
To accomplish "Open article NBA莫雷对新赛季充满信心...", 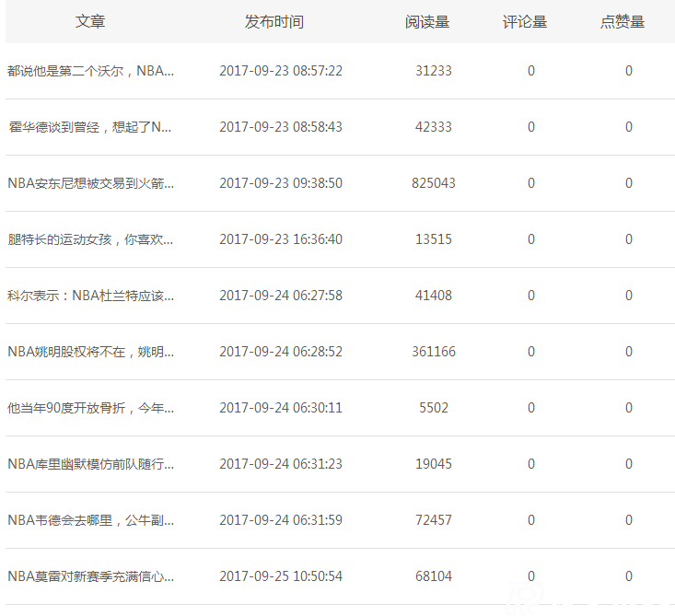I will [x=90, y=576].
